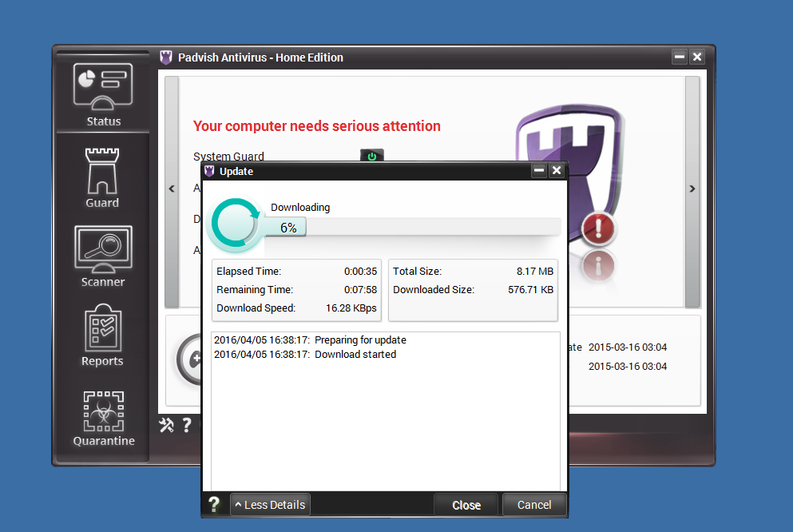Click the Download Speed value 16.28 KBps
This screenshot has height=532, width=793.
tap(351, 308)
